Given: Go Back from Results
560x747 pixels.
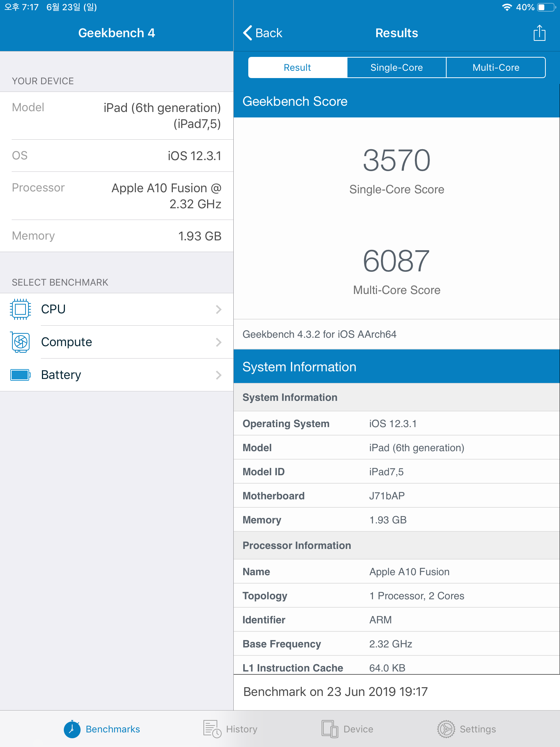Looking at the screenshot, I should tap(263, 33).
